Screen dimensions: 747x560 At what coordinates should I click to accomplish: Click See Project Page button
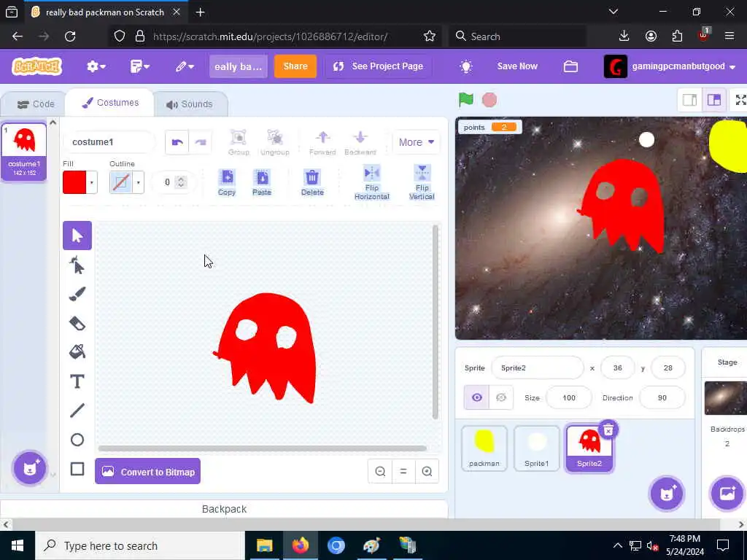(x=379, y=66)
